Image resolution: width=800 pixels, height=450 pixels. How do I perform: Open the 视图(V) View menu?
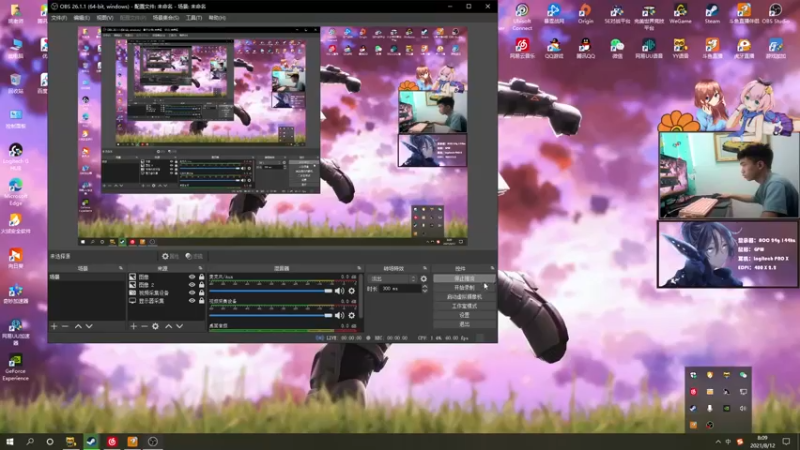[105, 18]
